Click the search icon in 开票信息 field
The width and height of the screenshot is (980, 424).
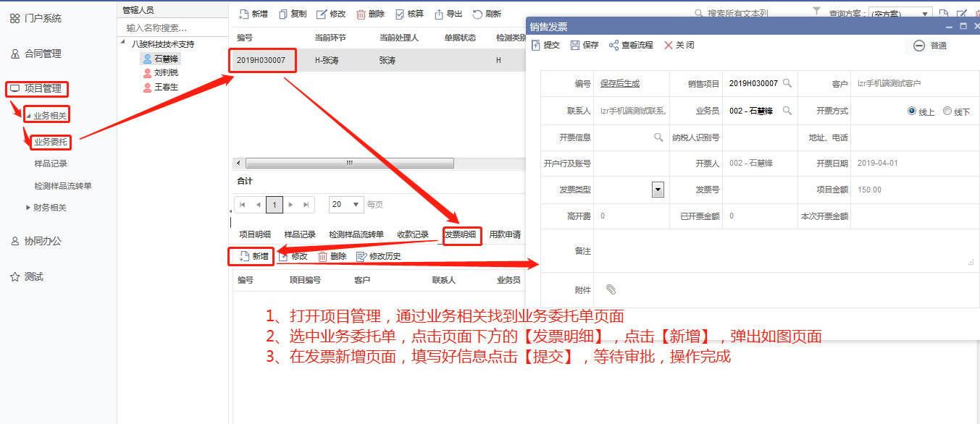[658, 137]
